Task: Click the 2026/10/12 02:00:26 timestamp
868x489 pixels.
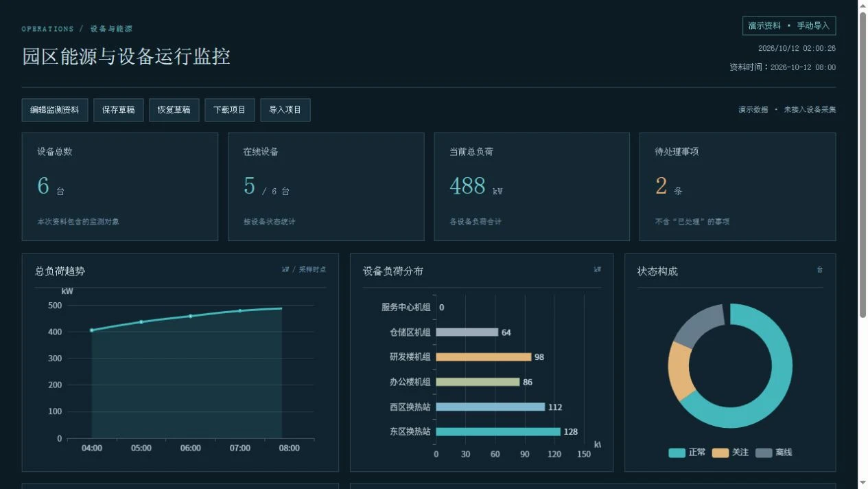Action: tap(797, 49)
